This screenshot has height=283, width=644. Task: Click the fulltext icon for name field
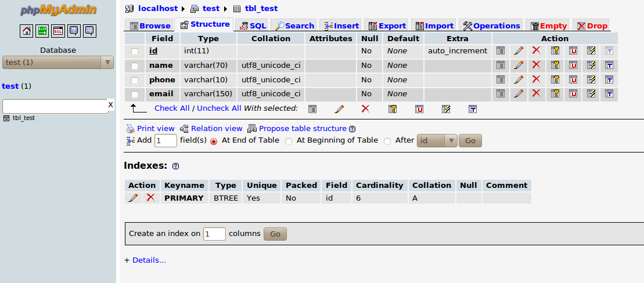(x=609, y=65)
